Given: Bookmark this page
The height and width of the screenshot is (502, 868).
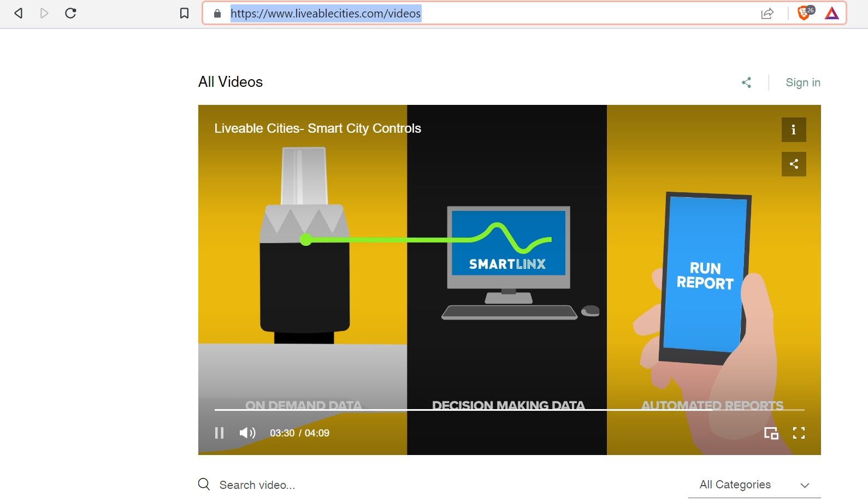Looking at the screenshot, I should point(185,13).
